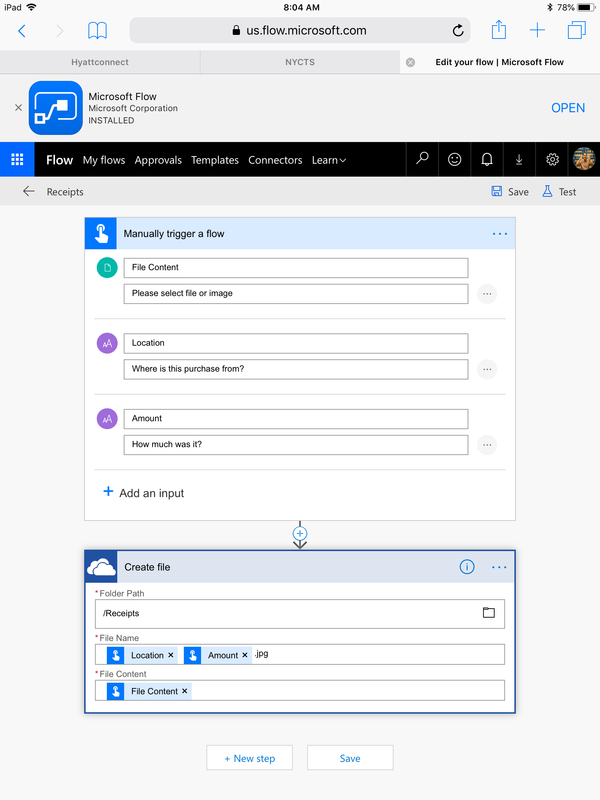The height and width of the screenshot is (800, 600).
Task: Open options menu of Manually trigger a flow
Action: click(499, 234)
